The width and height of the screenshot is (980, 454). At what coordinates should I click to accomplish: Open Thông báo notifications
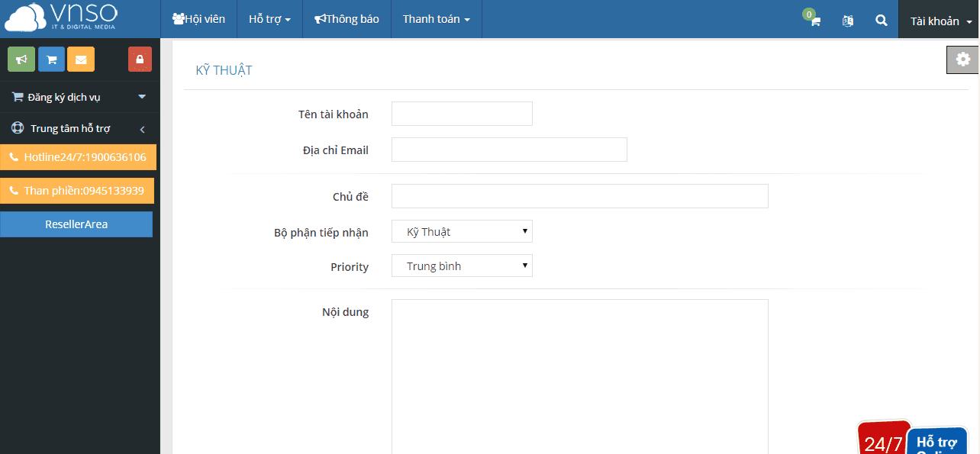(x=347, y=19)
